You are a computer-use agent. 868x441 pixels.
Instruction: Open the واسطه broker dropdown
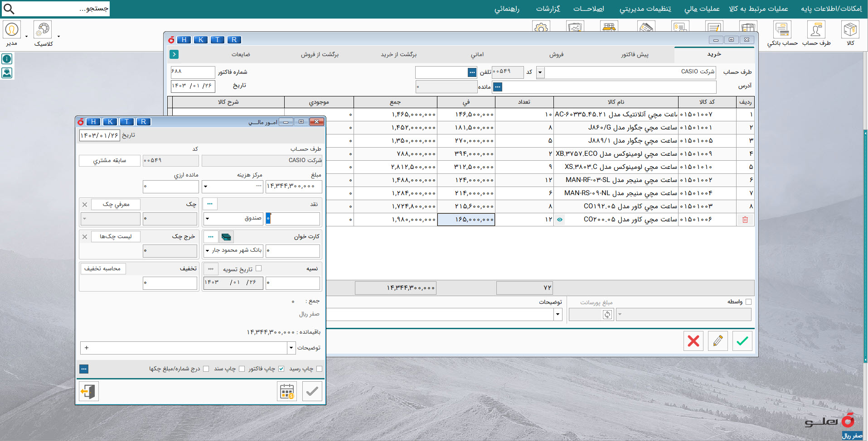(x=620, y=315)
